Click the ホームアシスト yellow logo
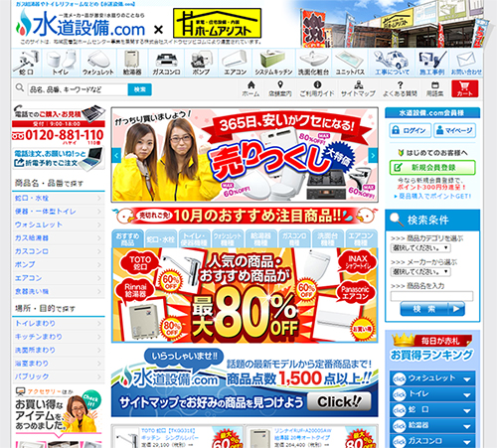 pyautogui.click(x=217, y=23)
